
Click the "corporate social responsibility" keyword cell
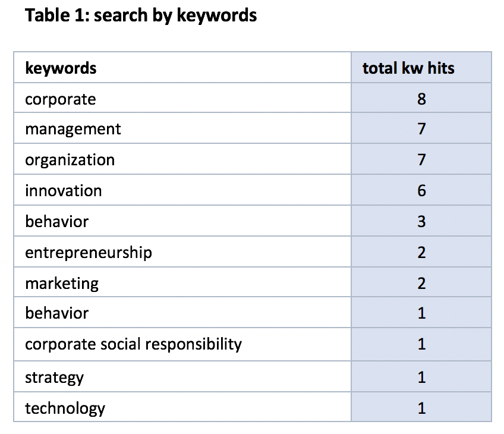pos(133,344)
